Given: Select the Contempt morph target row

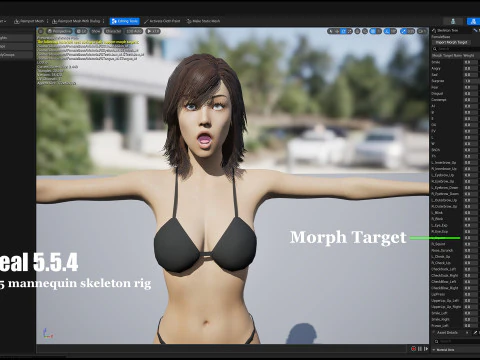Looking at the screenshot, I should pos(439,100).
